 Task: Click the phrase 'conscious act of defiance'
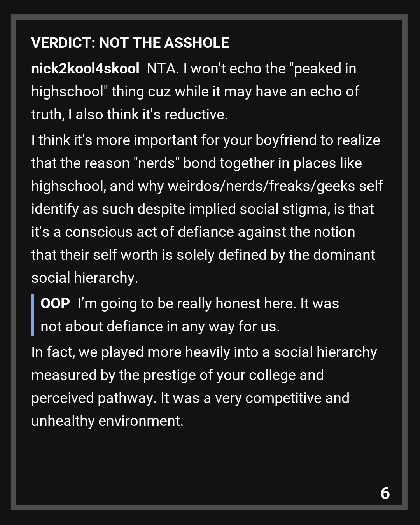(149, 232)
